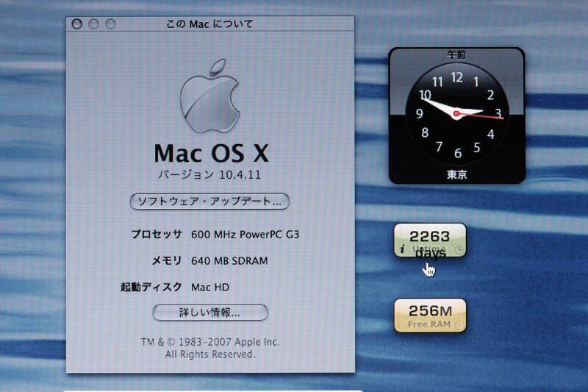Viewport: 588px width, 392px height.
Task: Click the small round icon on Free RAM widget
Action: [x=459, y=325]
